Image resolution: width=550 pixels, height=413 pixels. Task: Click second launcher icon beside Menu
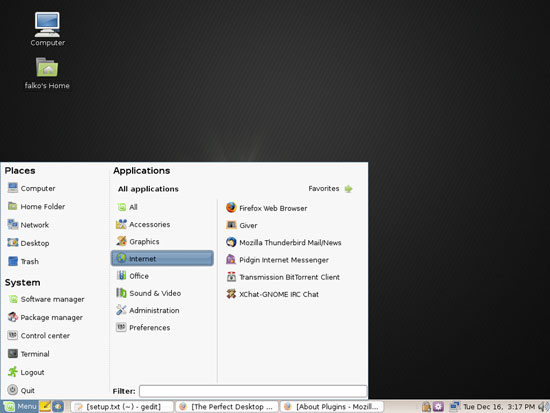(x=58, y=406)
